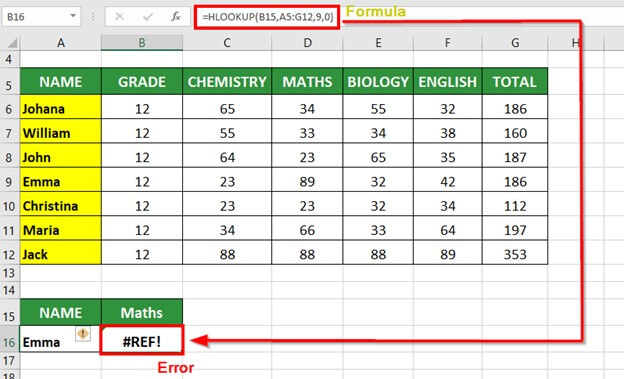The width and height of the screenshot is (624, 379).
Task: Expand the Name Box dropdown arrow
Action: click(73, 16)
